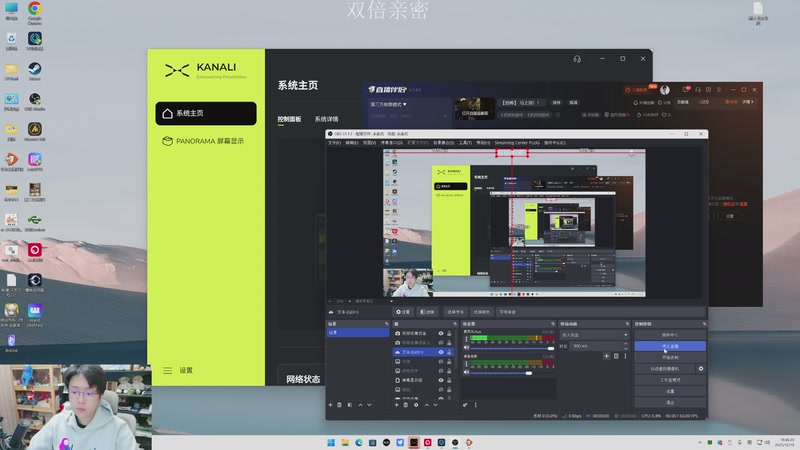Click the 工作室模式 button in OBS controls
The width and height of the screenshot is (800, 450).
(x=670, y=380)
